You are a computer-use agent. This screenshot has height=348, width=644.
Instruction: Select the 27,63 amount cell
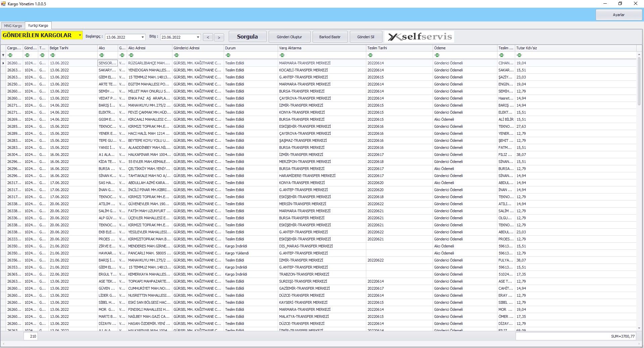(x=576, y=126)
